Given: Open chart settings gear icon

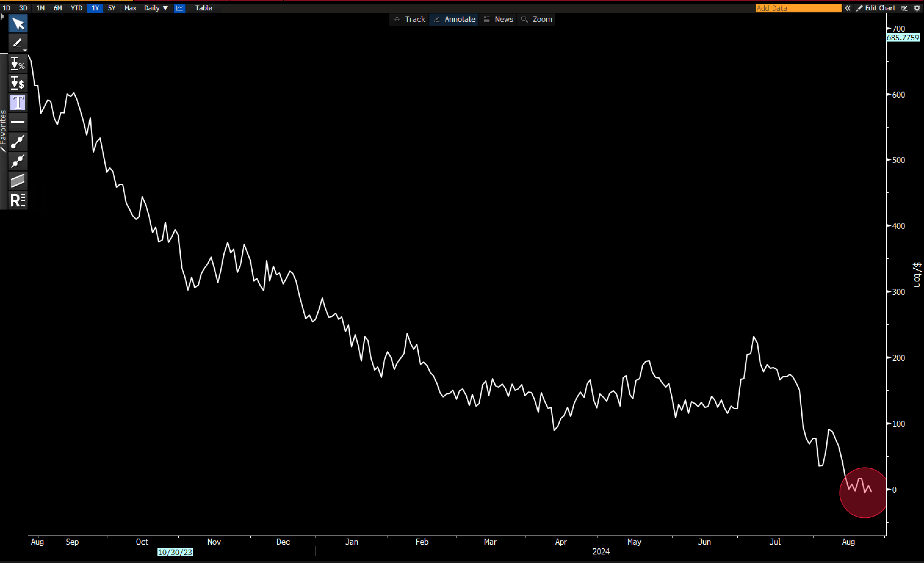Looking at the screenshot, I should click(917, 8).
